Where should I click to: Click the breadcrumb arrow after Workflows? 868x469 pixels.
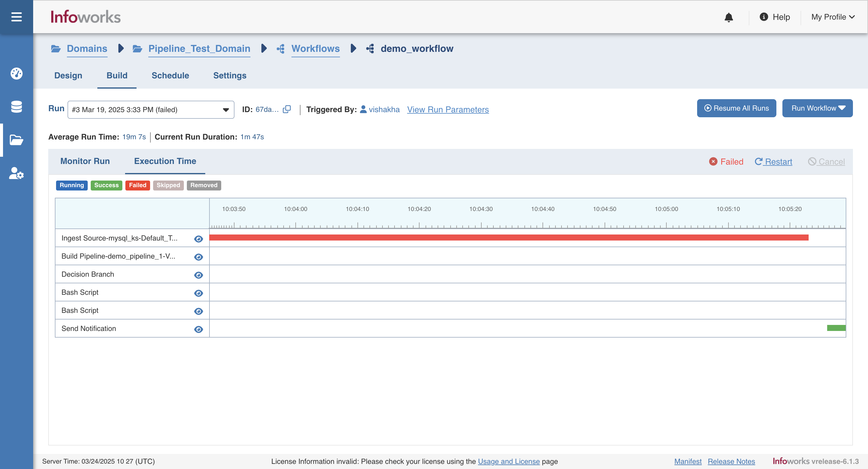[353, 49]
